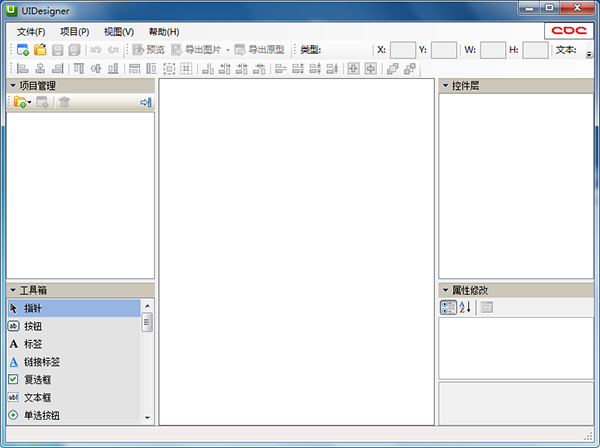Click alphabetical sort icon in 属性修改 panel
Image resolution: width=600 pixels, height=448 pixels.
pos(465,307)
